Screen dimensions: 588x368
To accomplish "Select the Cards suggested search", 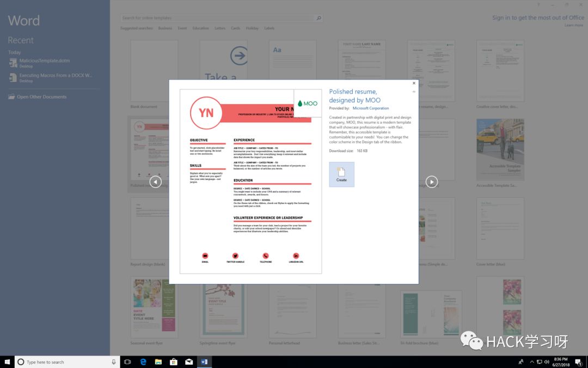I will (x=236, y=28).
